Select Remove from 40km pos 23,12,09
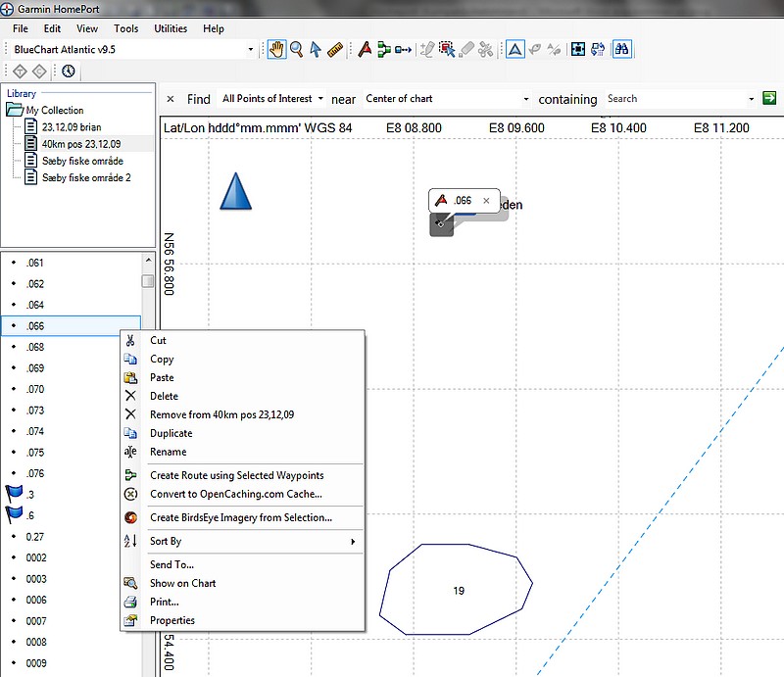Screen dimensions: 784x677 coord(242,414)
